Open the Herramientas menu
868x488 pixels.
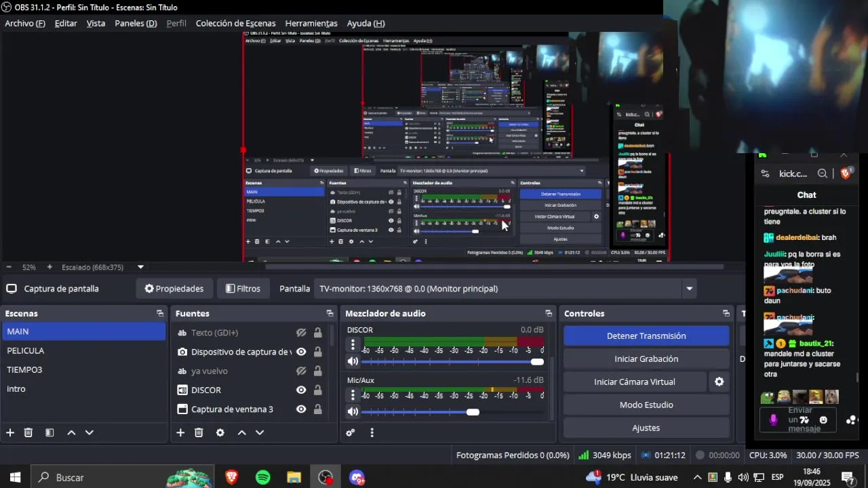pos(311,23)
